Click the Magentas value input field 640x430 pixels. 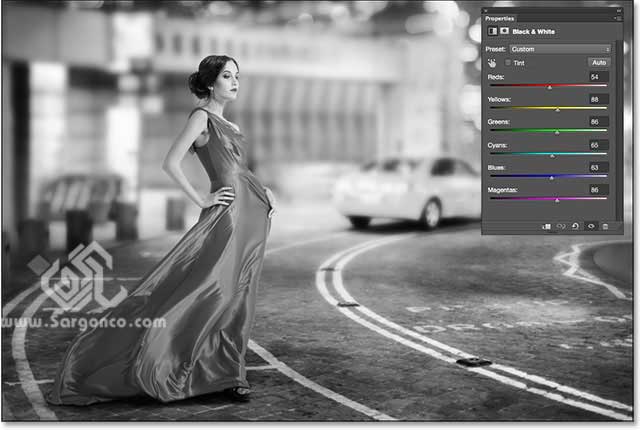[x=598, y=189]
